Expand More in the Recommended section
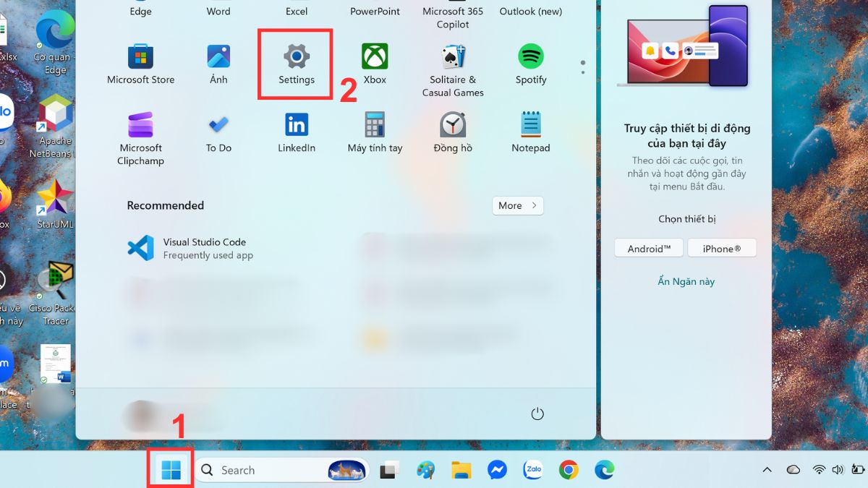Screen dimensions: 868x488 coord(517,205)
